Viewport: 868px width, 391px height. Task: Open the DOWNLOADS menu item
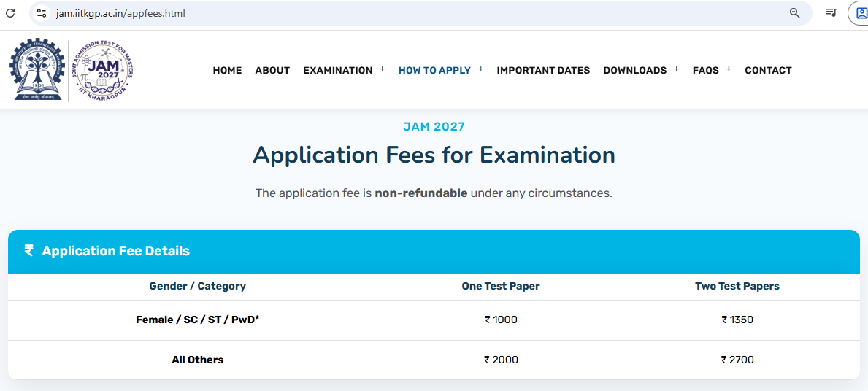(x=635, y=70)
